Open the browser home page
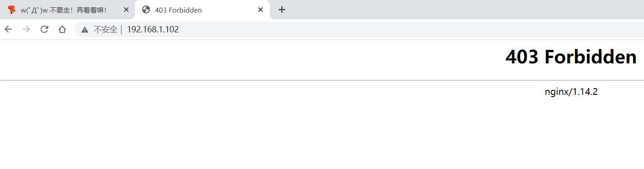The height and width of the screenshot is (169, 644). (62, 30)
